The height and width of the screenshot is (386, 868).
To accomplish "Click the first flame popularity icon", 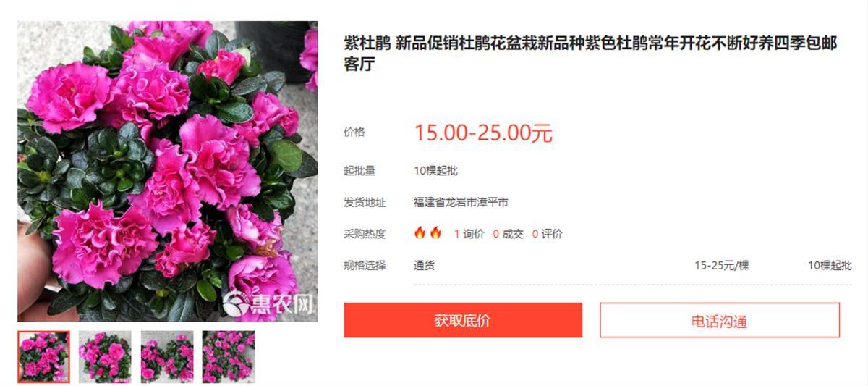I will pyautogui.click(x=420, y=233).
